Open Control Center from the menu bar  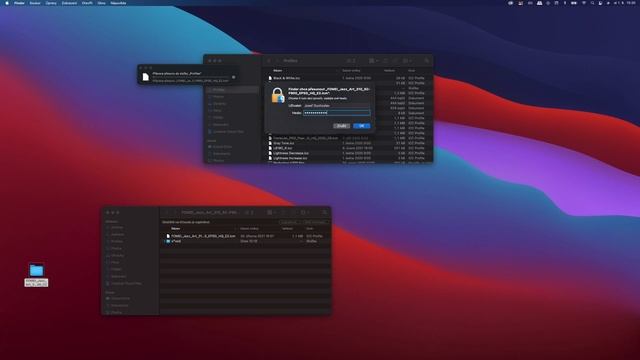(600, 3)
